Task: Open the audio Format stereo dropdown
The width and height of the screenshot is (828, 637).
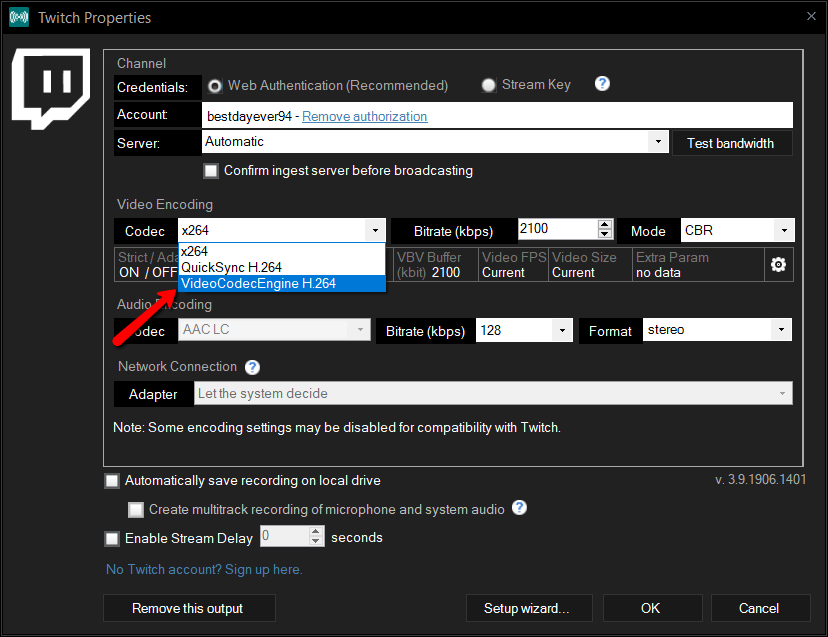Action: [781, 330]
